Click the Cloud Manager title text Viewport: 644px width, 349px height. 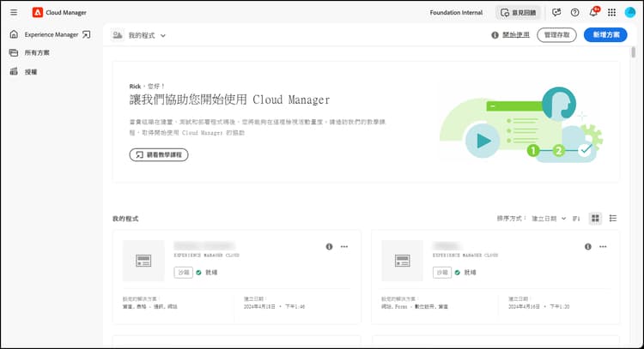pos(66,12)
